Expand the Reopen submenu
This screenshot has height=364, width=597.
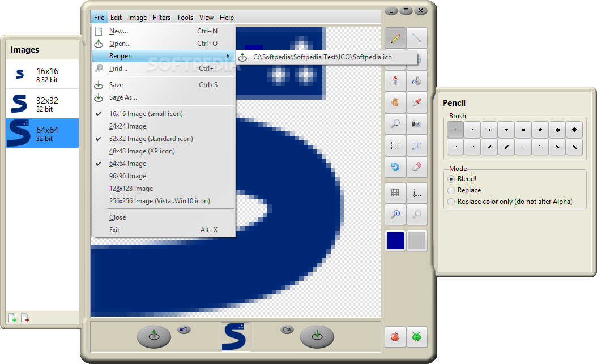coord(163,56)
